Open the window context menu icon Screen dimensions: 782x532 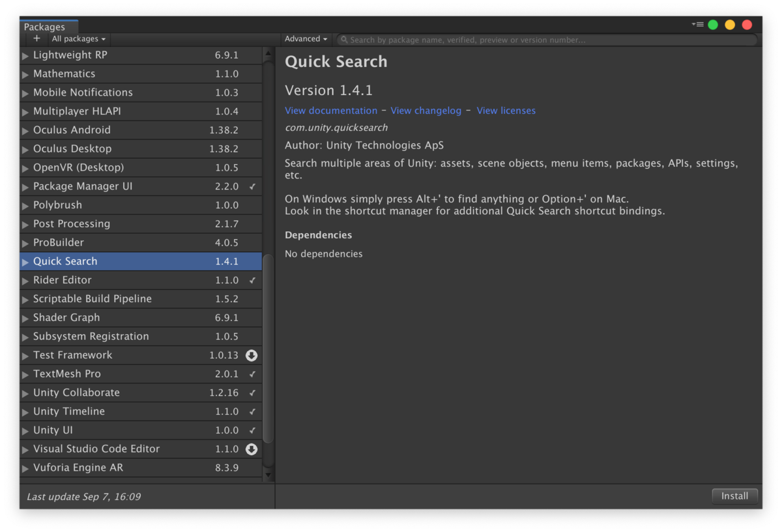(698, 25)
